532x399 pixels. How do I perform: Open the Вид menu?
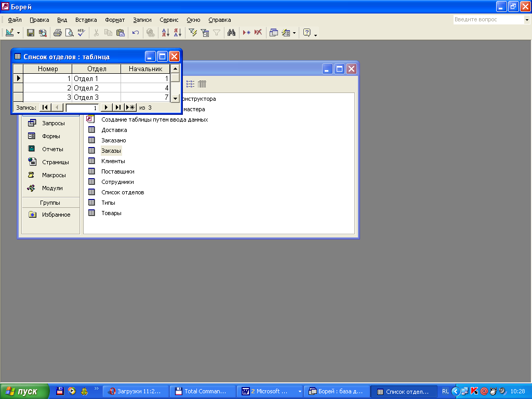click(62, 20)
